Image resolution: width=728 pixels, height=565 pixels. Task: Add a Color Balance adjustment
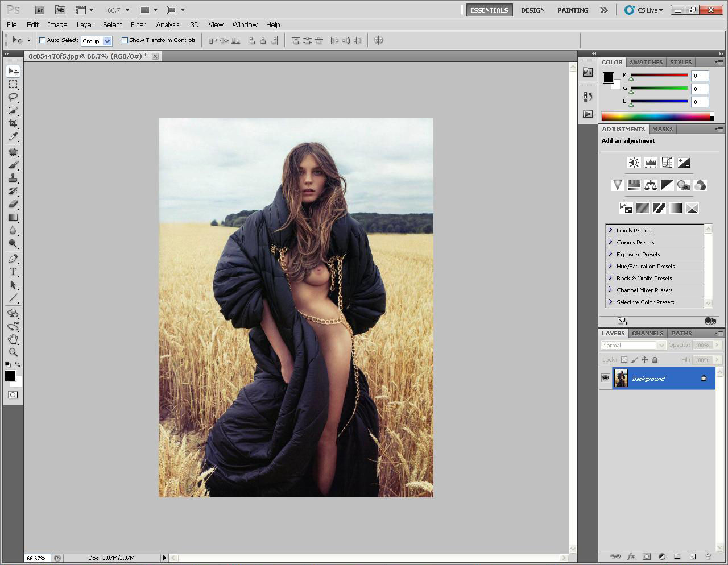(x=650, y=185)
